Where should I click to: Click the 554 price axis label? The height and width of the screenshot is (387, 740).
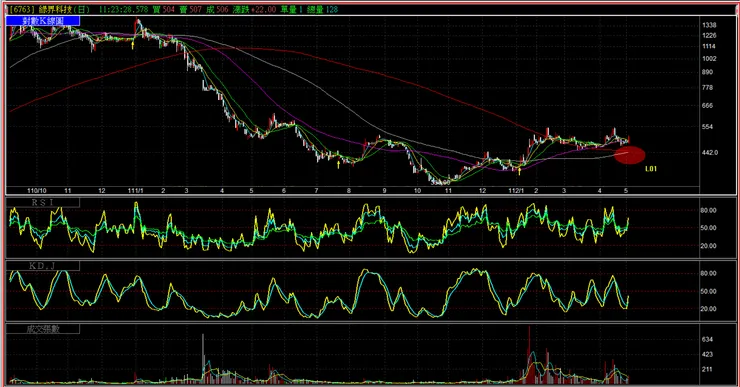[707, 127]
